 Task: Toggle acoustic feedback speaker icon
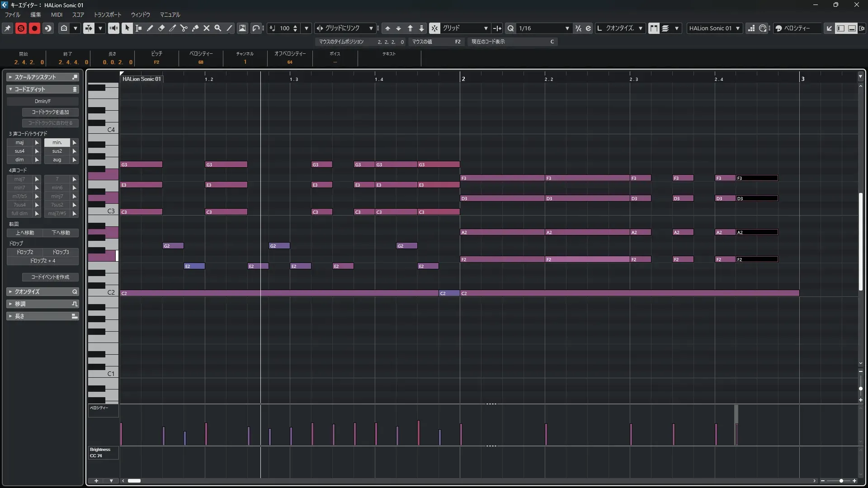[113, 28]
